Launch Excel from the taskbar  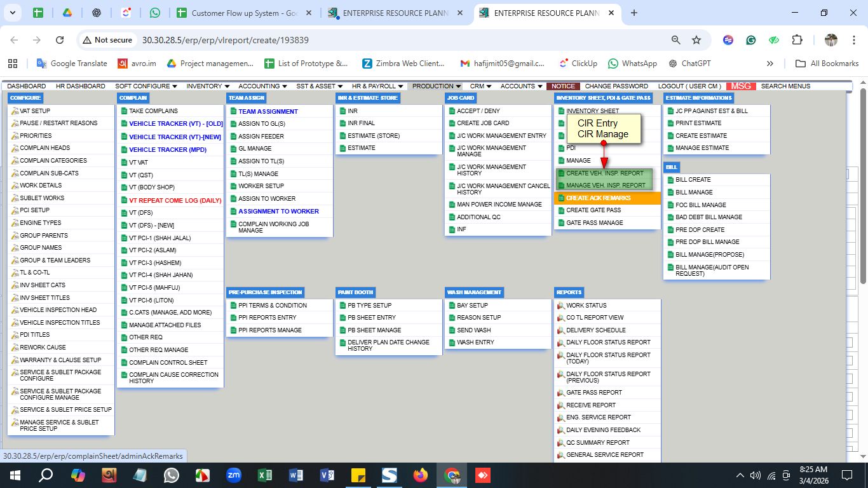tap(265, 475)
